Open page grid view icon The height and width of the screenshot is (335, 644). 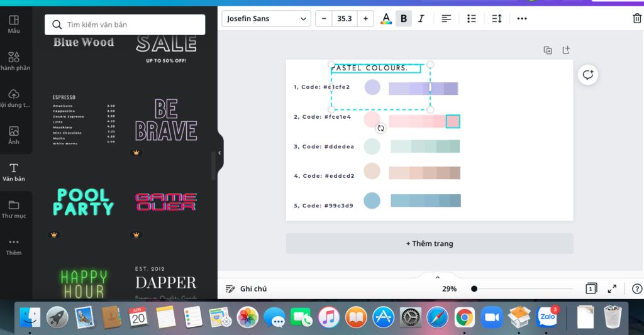pyautogui.click(x=591, y=288)
